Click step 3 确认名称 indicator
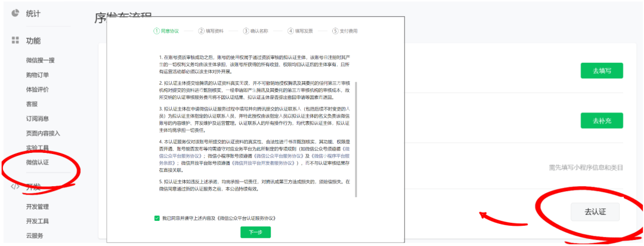The width and height of the screenshot is (644, 246). click(x=256, y=31)
